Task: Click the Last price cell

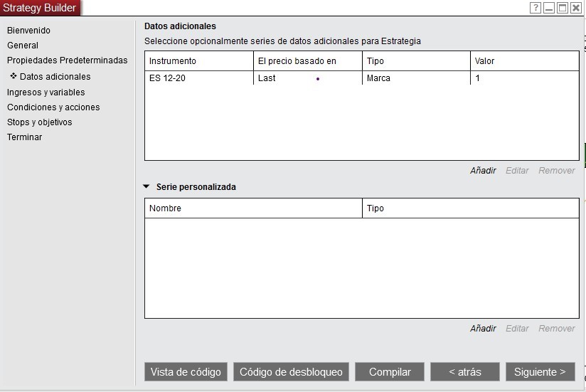Action: 307,78
